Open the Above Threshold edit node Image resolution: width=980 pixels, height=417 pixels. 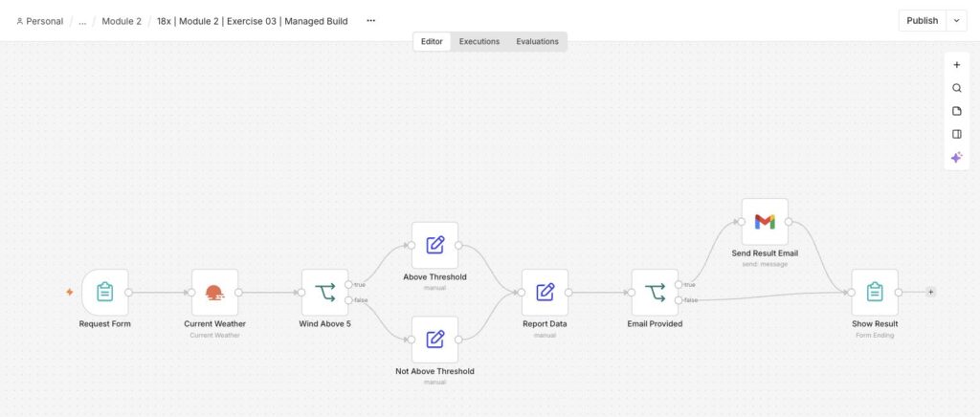(435, 246)
